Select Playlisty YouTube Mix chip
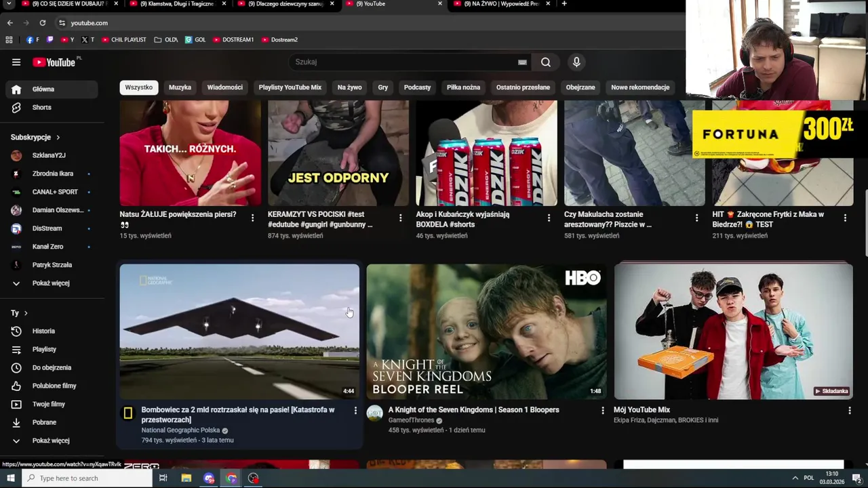The height and width of the screenshot is (488, 868). pyautogui.click(x=290, y=87)
